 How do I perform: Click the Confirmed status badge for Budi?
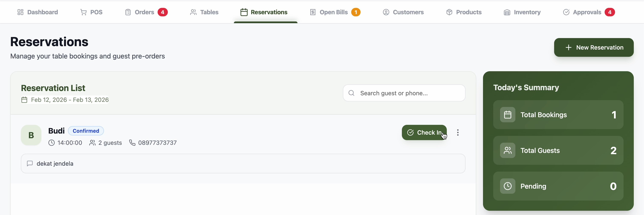86,131
